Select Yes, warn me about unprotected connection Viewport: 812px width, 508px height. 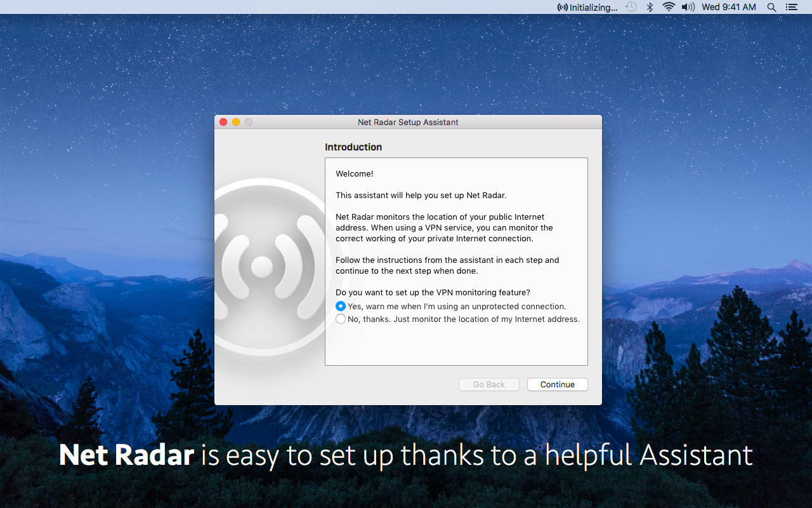coord(450,306)
